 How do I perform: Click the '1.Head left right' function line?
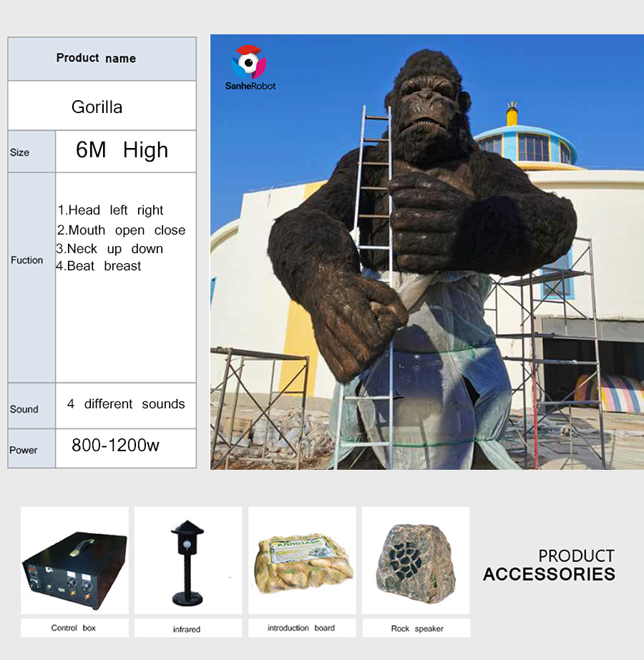coord(110,210)
